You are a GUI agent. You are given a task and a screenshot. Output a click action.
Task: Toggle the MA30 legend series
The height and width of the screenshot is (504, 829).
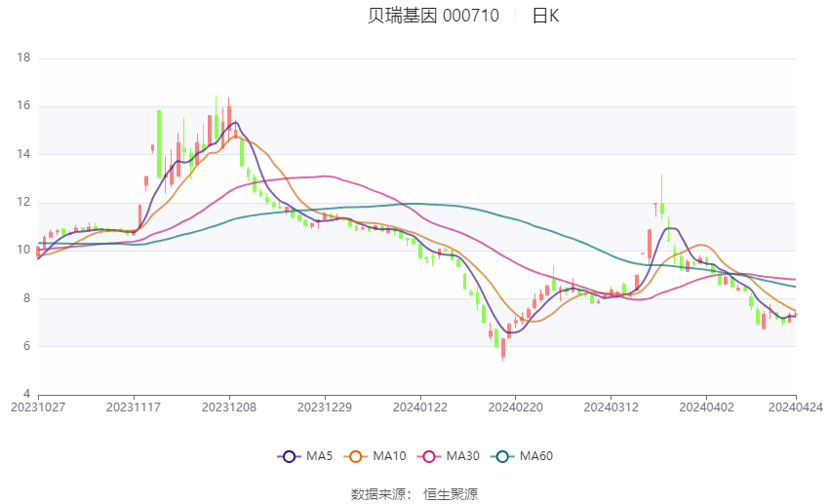pyautogui.click(x=449, y=456)
